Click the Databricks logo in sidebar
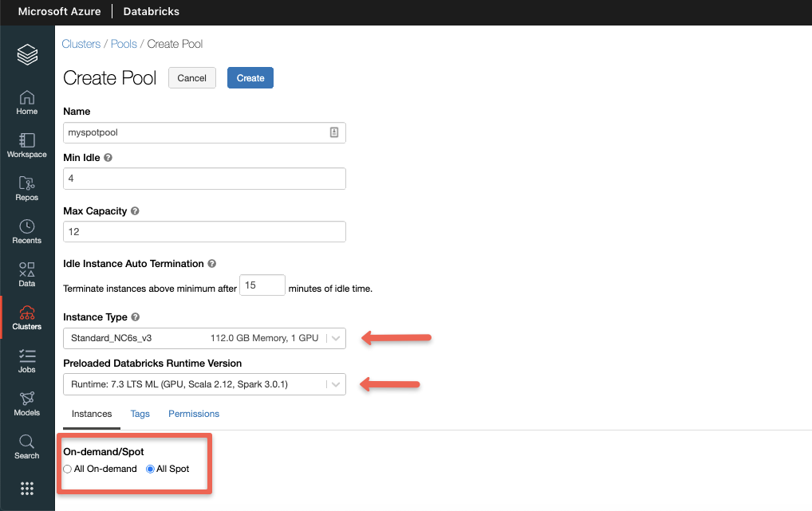812x511 pixels. click(27, 55)
